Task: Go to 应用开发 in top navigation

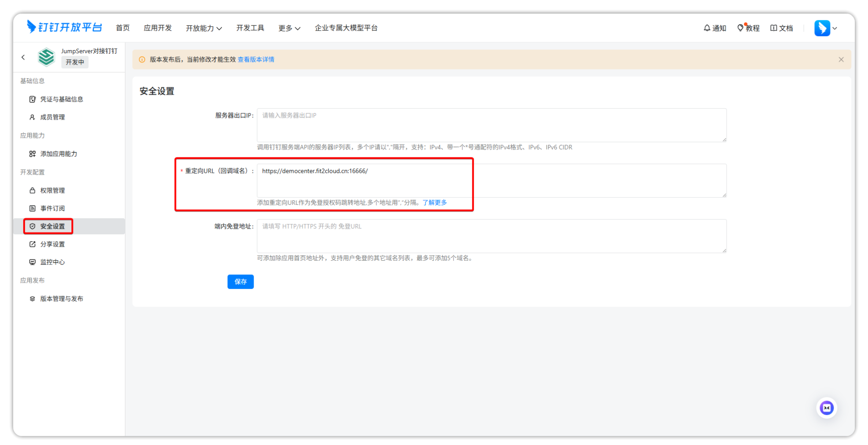Action: point(158,28)
